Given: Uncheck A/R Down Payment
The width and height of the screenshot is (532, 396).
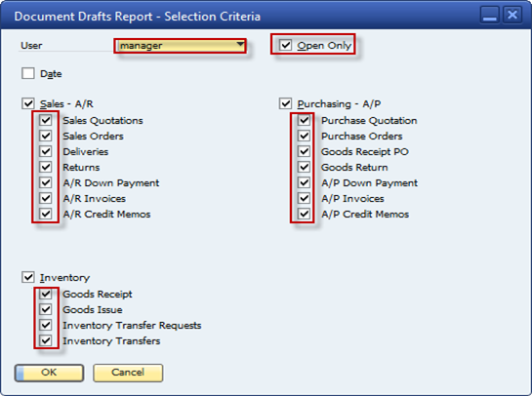Looking at the screenshot, I should 46,182.
